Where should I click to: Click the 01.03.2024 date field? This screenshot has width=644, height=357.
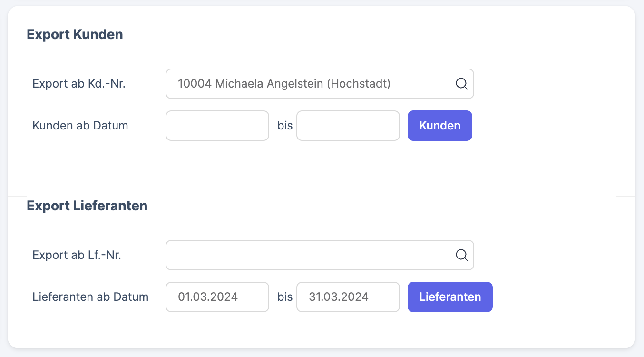(217, 297)
